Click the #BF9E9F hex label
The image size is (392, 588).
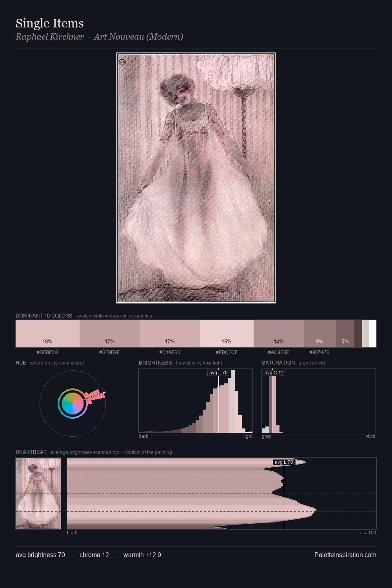(110, 352)
